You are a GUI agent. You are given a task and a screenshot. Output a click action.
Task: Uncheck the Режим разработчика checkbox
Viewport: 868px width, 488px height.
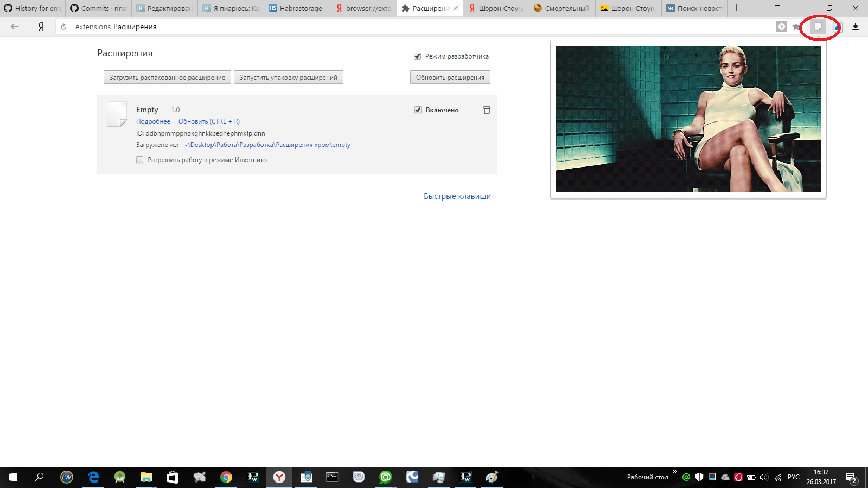(417, 56)
